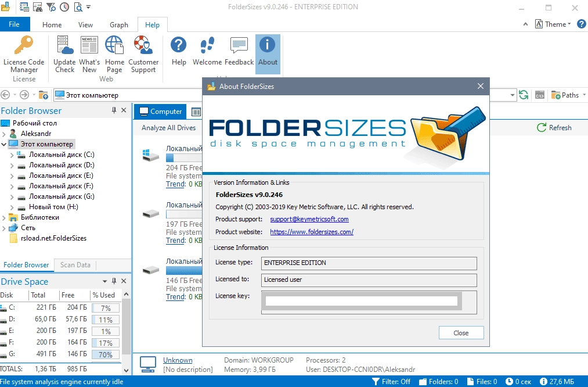Close the Folder Browser panel
This screenshot has width=588, height=387.
pos(124,110)
